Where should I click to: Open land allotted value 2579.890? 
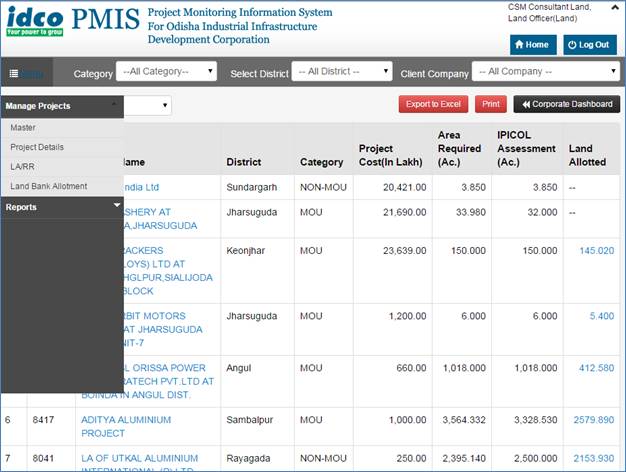tap(594, 420)
